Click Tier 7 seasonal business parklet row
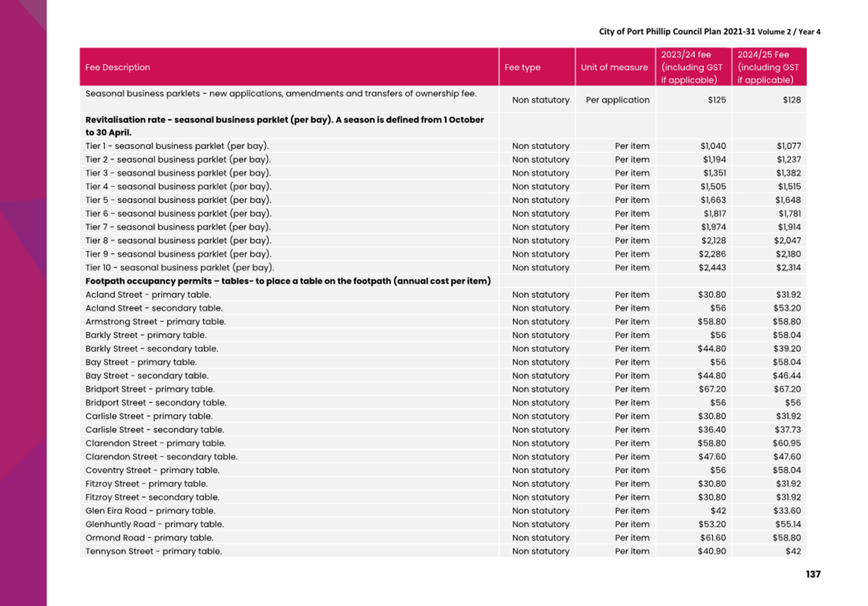868x606 pixels. click(443, 227)
